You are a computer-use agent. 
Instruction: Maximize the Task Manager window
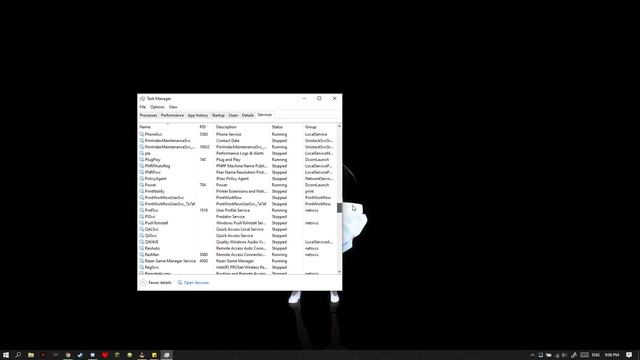(319, 98)
